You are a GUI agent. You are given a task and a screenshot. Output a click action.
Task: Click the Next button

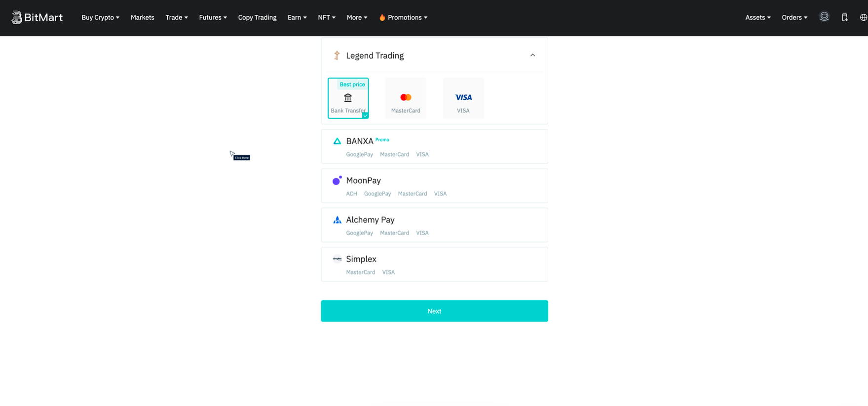pyautogui.click(x=434, y=311)
